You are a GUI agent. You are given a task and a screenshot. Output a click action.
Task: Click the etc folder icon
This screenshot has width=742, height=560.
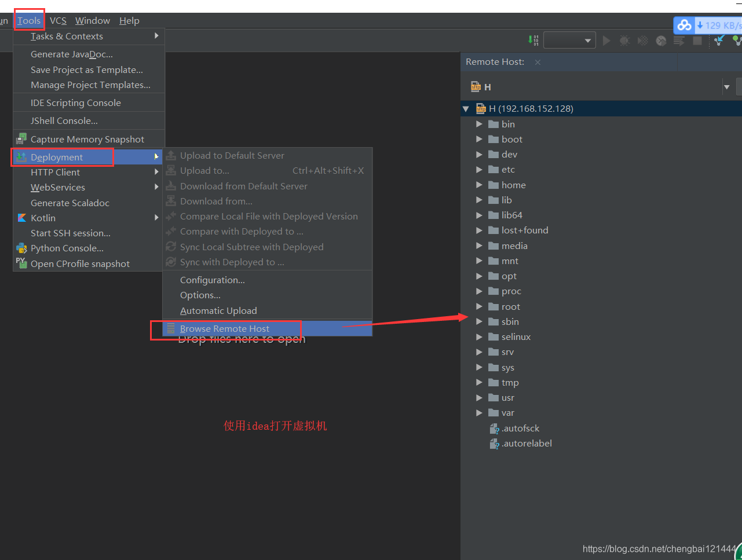(494, 170)
